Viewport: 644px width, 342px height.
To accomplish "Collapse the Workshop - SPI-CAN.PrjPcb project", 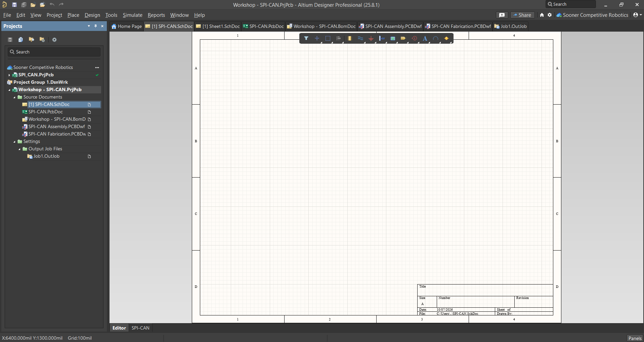I will pos(9,90).
